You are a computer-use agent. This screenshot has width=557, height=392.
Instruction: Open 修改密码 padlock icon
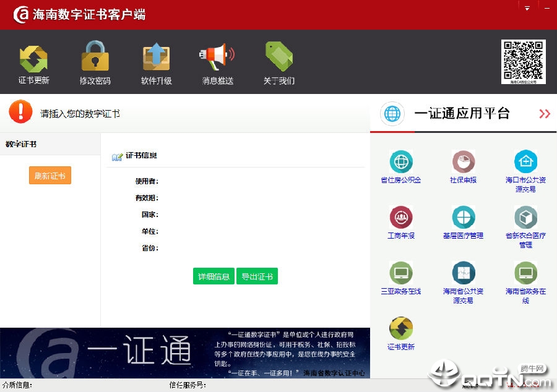95,57
